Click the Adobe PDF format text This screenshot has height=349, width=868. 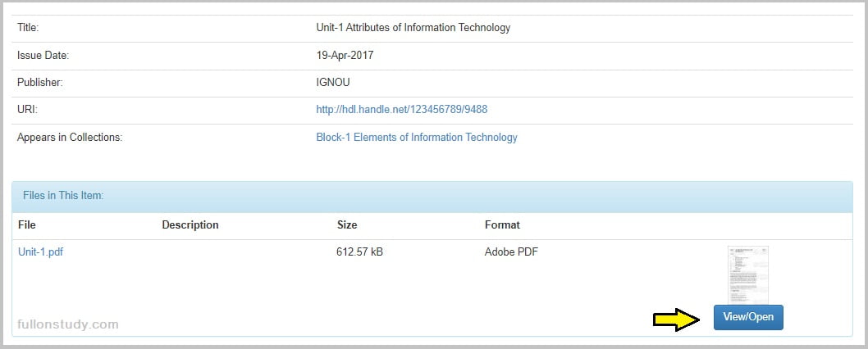point(511,252)
